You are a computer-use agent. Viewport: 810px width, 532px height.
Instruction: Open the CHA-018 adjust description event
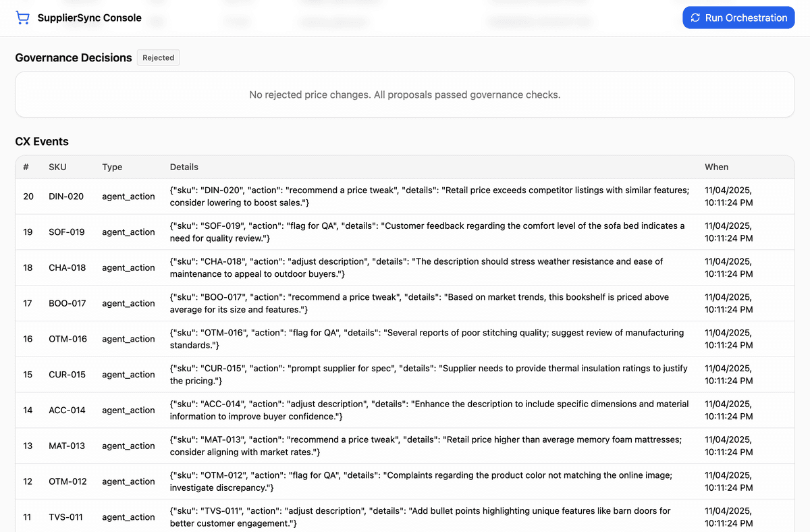point(405,267)
